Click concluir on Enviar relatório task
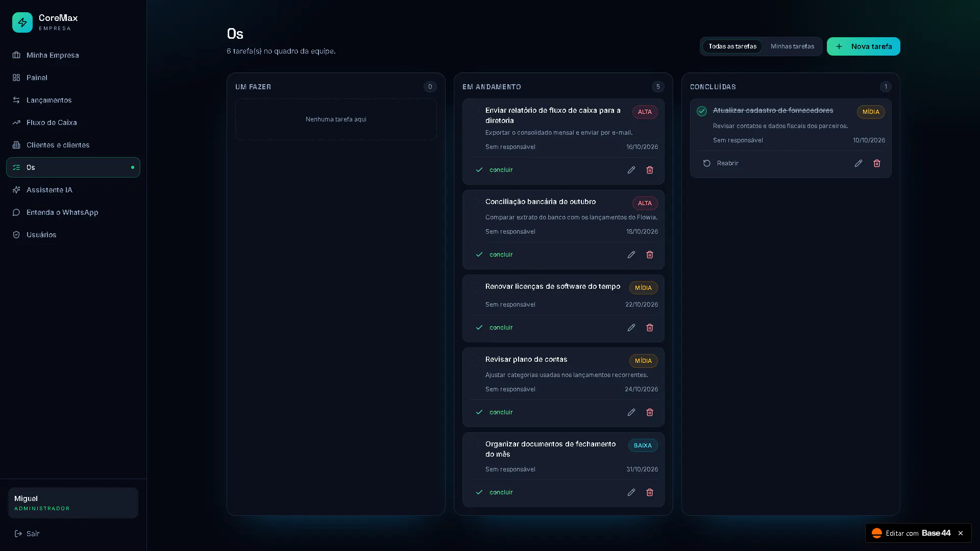Screen dimensions: 980x551 tap(494, 170)
